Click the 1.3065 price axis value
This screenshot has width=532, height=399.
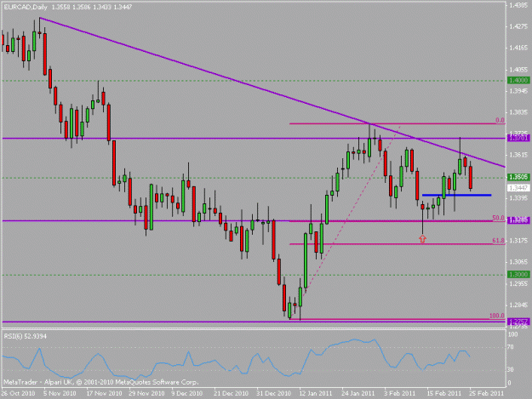pos(518,262)
